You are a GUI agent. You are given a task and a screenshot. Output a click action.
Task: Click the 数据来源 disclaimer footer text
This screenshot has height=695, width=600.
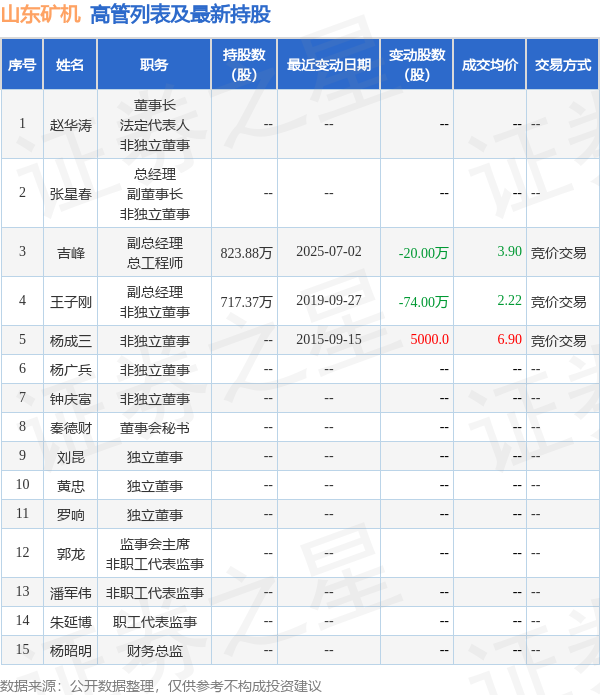[x=160, y=686]
